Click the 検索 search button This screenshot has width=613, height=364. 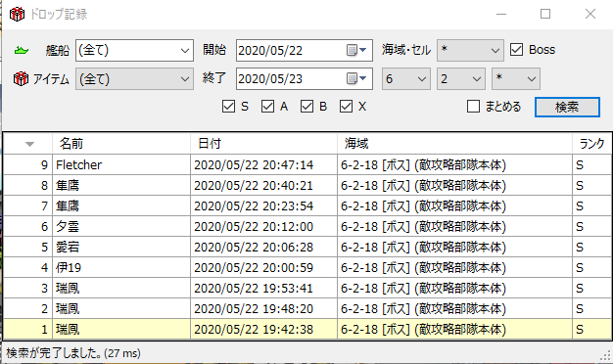[567, 107]
